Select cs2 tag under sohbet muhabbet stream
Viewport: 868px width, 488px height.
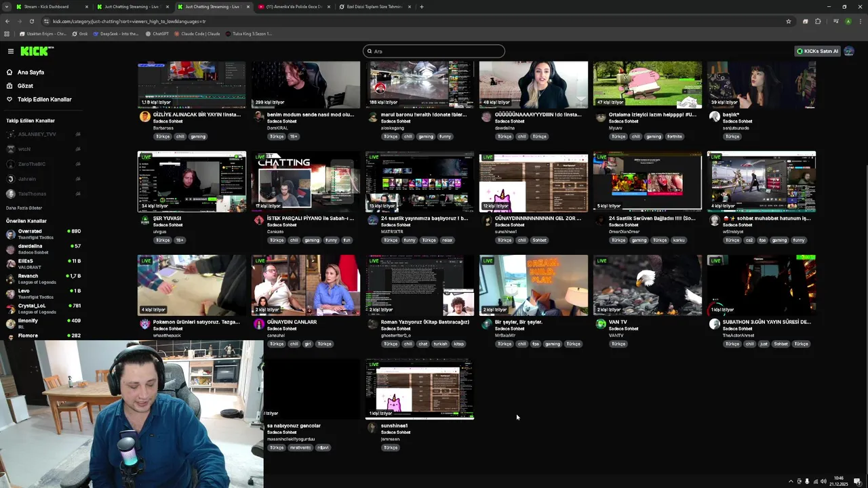point(749,240)
